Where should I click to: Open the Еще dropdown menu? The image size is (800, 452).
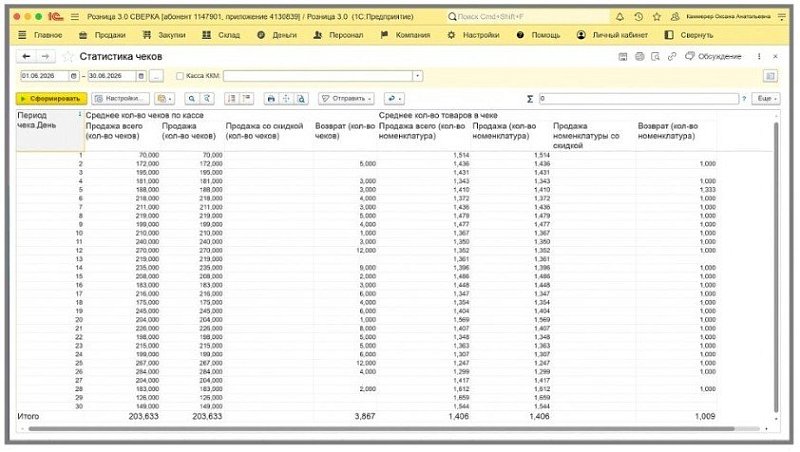pos(766,98)
